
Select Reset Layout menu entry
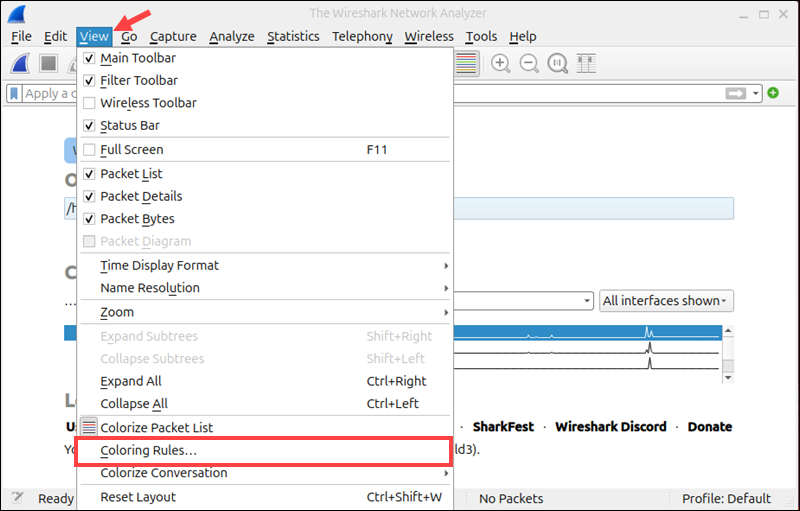(x=265, y=497)
